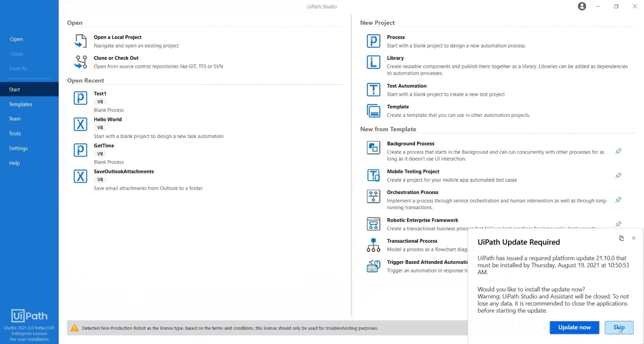This screenshot has width=644, height=344.
Task: Select the Transactional Process template icon
Action: [373, 245]
